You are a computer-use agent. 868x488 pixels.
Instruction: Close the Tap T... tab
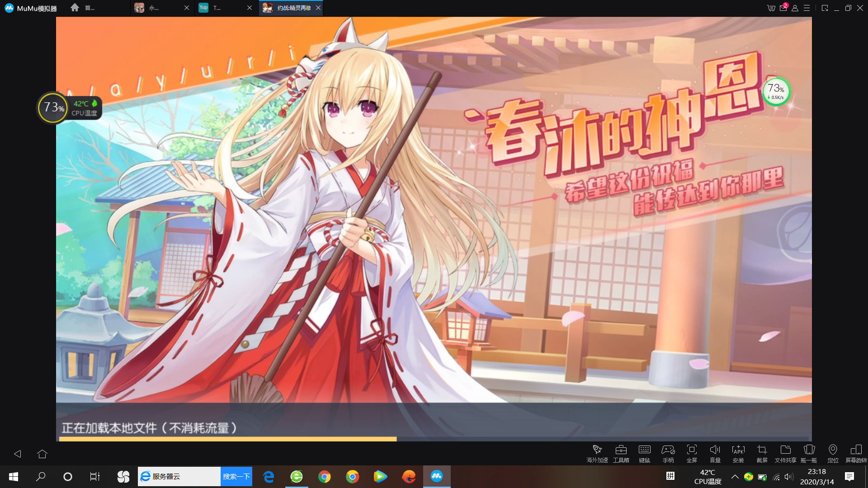(250, 8)
